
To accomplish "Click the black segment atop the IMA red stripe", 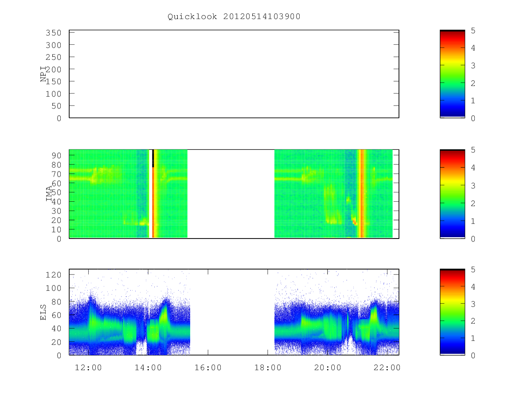I will coord(153,158).
